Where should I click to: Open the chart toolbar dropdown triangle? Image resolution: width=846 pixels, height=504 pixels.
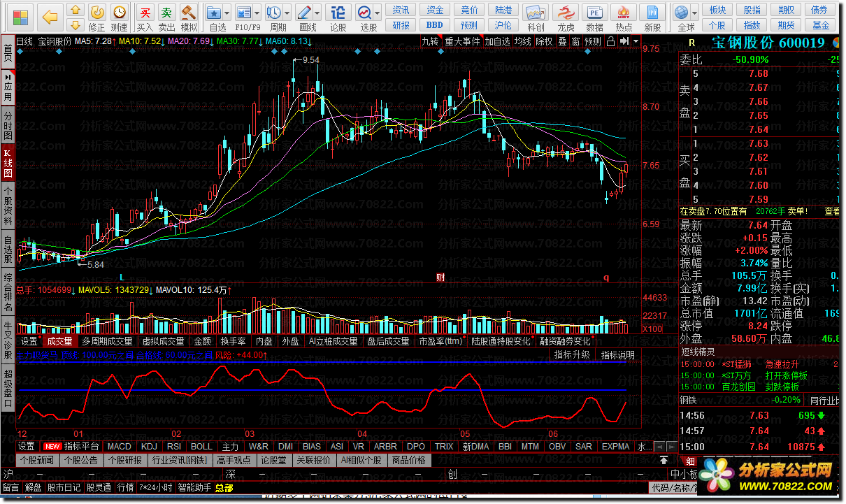[x=636, y=41]
